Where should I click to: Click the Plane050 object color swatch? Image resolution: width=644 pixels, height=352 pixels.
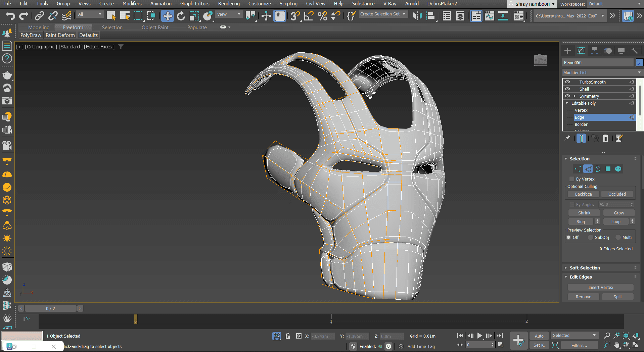639,62
